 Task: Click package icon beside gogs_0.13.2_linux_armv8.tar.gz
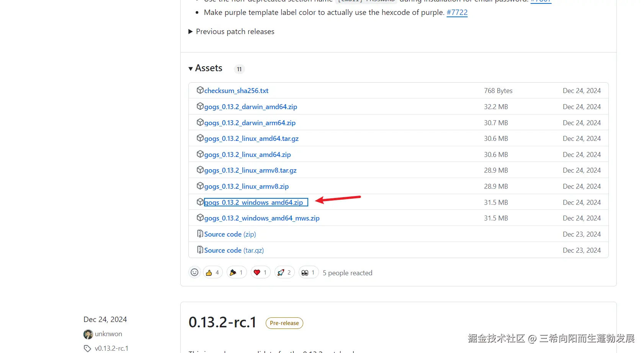click(200, 170)
